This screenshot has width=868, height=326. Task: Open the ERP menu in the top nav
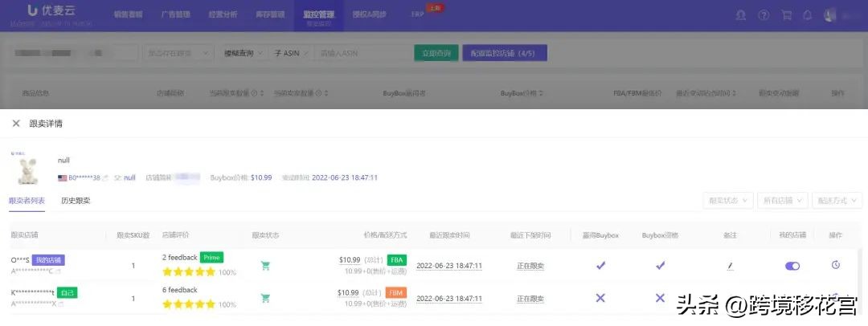pyautogui.click(x=418, y=15)
